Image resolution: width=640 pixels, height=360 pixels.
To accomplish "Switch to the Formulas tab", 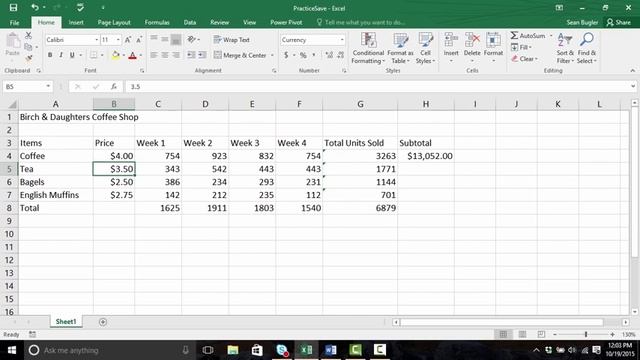I will click(157, 22).
